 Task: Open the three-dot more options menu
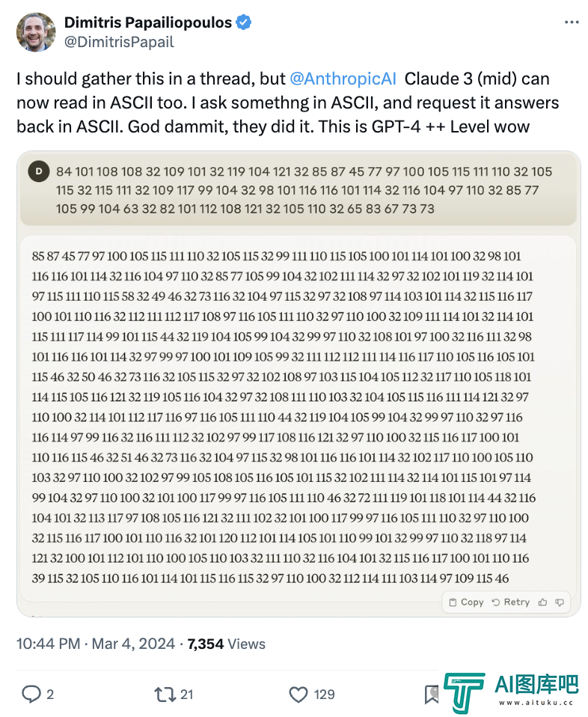coord(572,22)
